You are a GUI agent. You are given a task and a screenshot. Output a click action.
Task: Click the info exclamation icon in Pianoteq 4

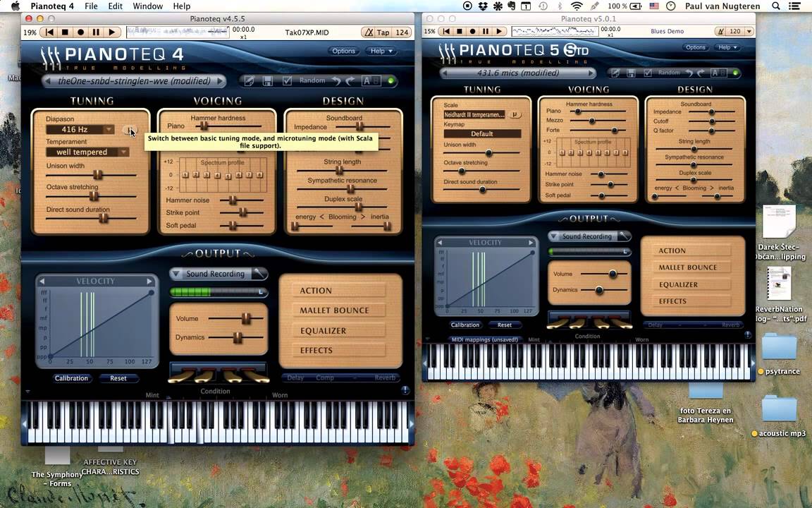tap(405, 389)
